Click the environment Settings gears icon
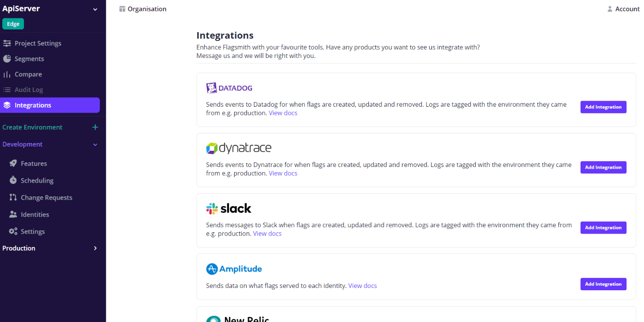Viewport: 644px width, 322px height. [x=13, y=231]
